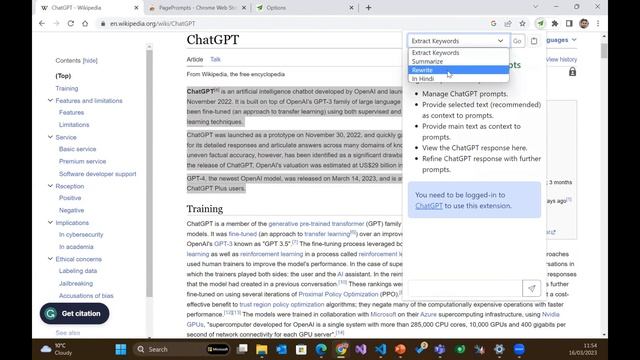The width and height of the screenshot is (640, 360).
Task: Open View history link
Action: 561,60
